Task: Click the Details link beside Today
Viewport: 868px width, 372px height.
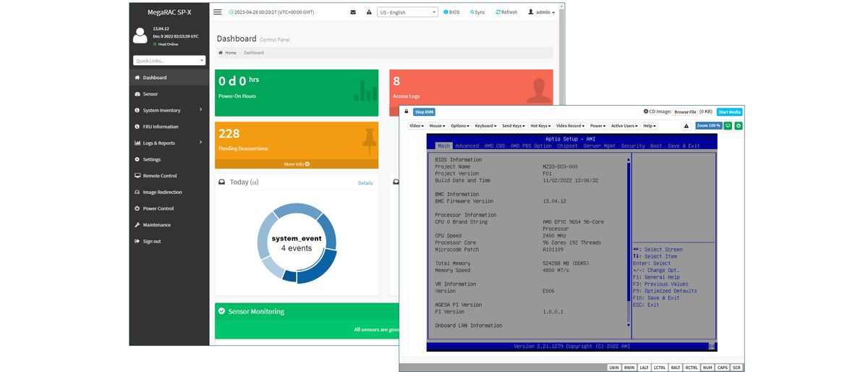Action: point(365,183)
